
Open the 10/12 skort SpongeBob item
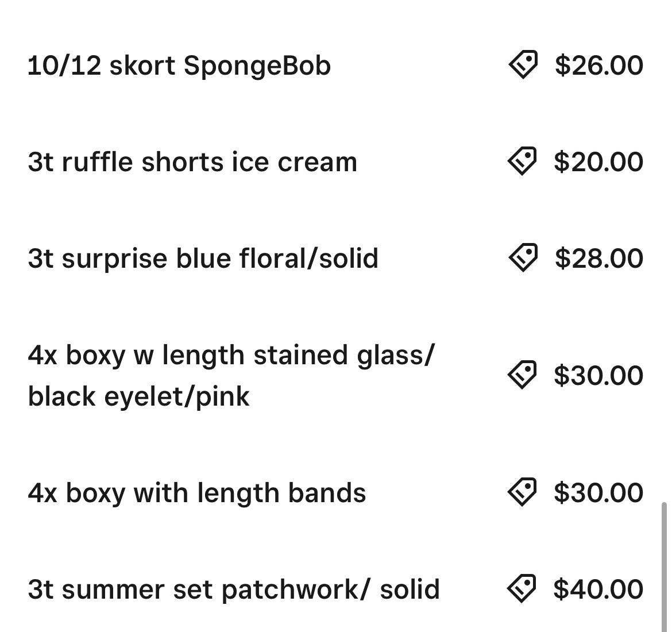coord(179,65)
